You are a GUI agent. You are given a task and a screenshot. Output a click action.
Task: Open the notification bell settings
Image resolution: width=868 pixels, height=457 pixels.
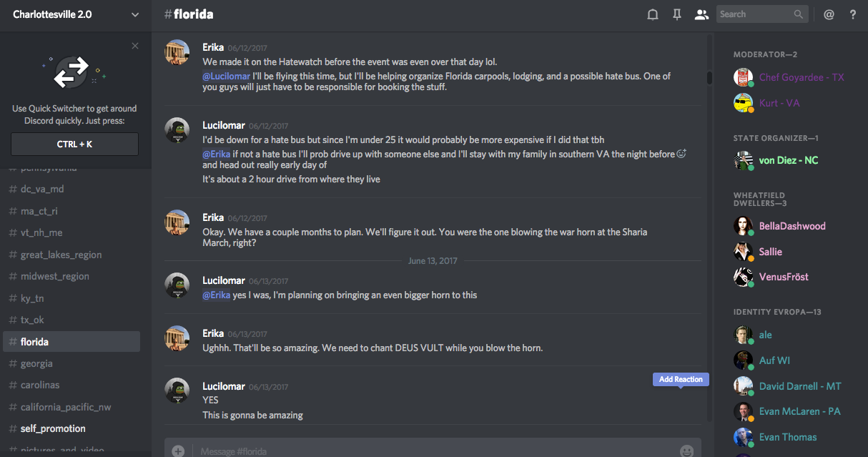click(x=652, y=14)
